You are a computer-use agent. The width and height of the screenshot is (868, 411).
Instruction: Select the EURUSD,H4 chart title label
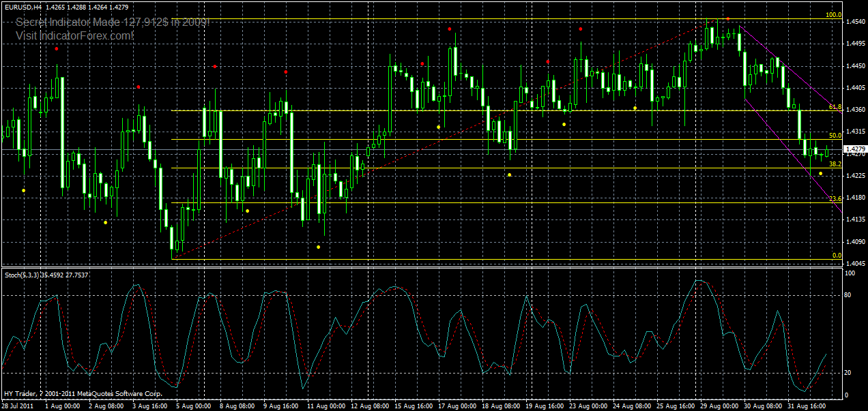click(26, 5)
